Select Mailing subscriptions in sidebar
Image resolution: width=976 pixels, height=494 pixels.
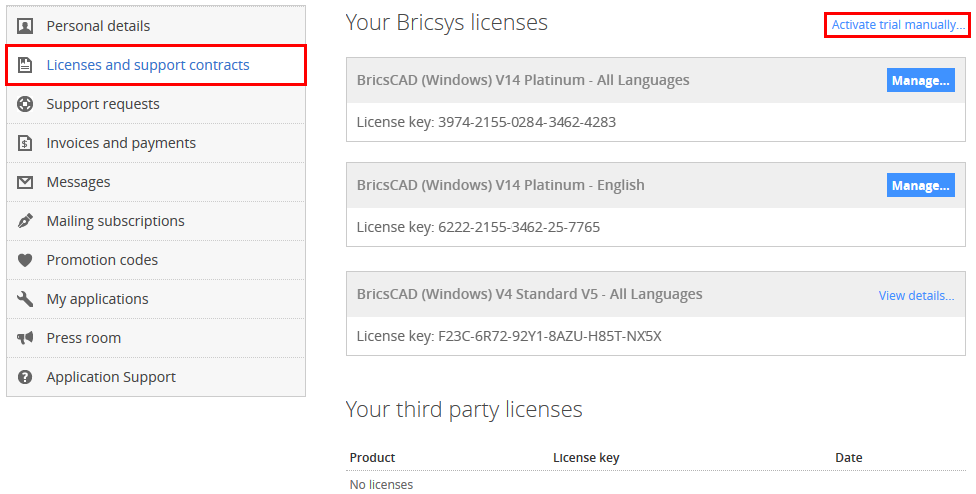click(x=156, y=221)
